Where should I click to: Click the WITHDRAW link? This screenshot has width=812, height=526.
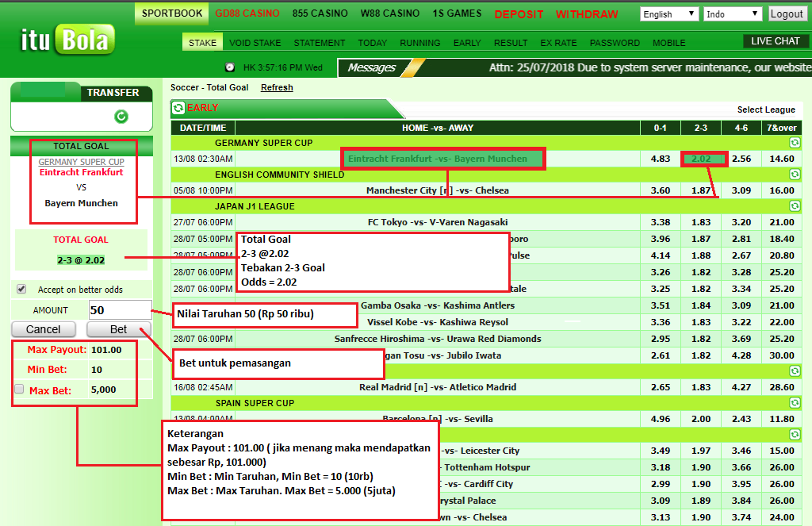point(587,14)
